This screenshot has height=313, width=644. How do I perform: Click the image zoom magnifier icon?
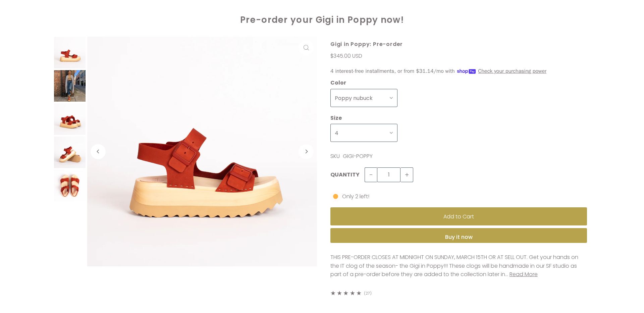click(x=306, y=47)
